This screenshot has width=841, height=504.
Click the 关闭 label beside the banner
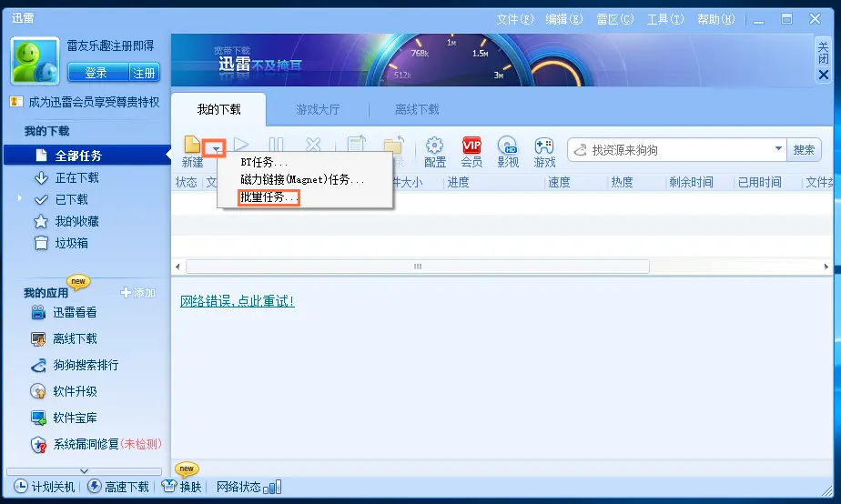824,53
